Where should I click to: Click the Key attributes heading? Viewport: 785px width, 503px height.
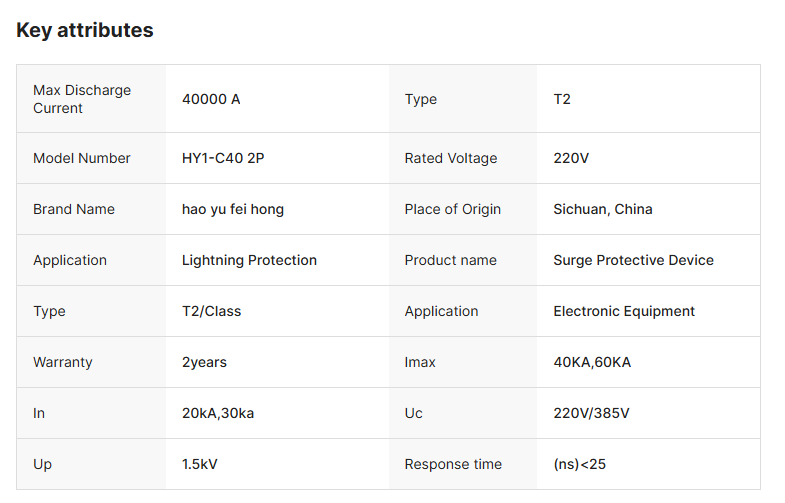pos(85,30)
